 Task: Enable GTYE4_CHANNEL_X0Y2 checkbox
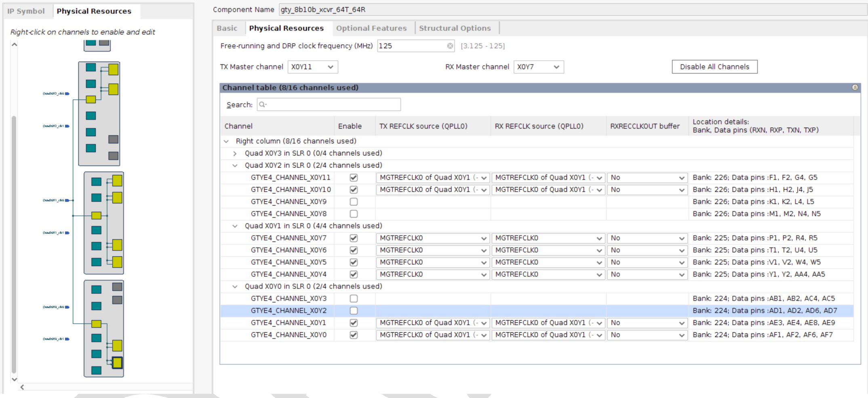(354, 311)
